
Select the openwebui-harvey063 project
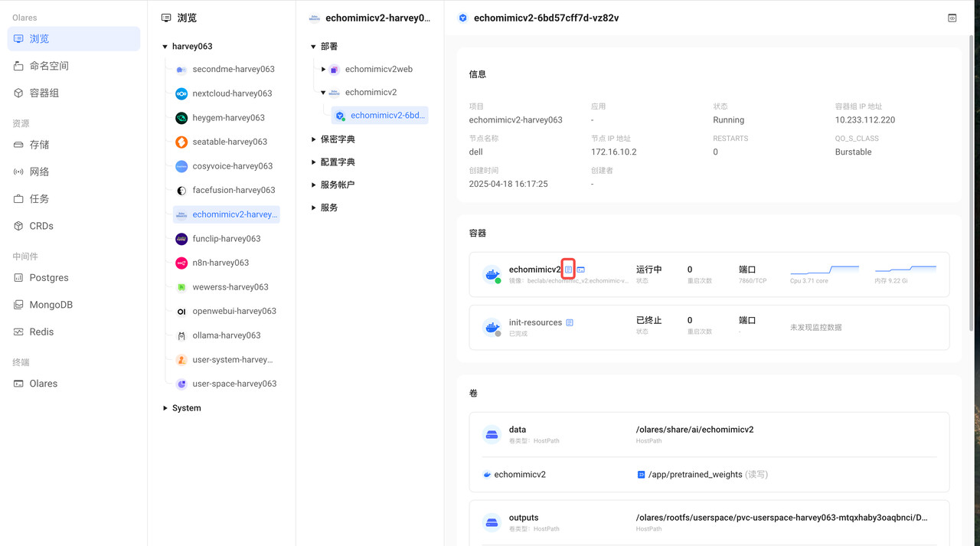(x=234, y=311)
